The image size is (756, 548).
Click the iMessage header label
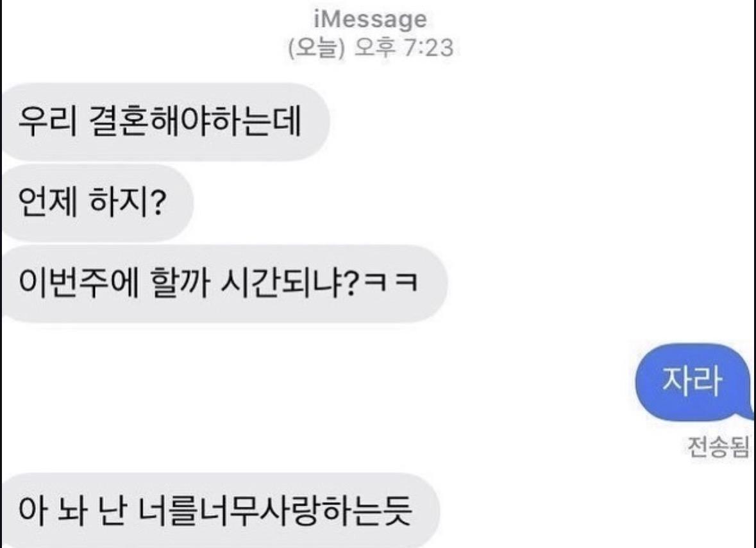370,19
